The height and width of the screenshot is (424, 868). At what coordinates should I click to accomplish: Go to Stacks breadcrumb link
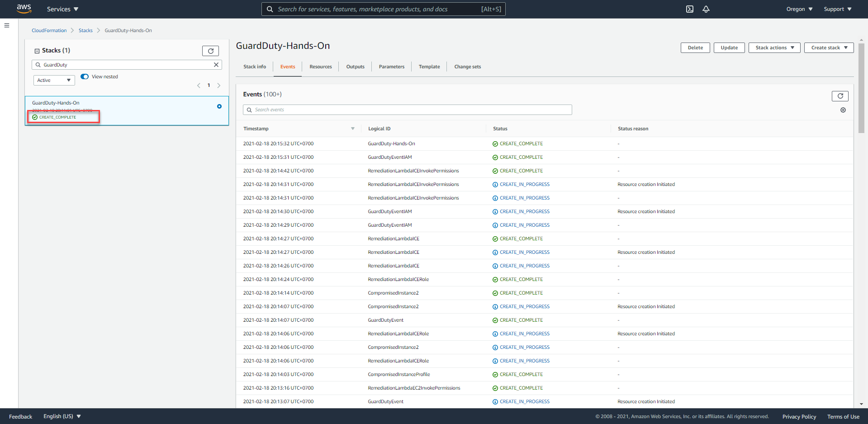(x=85, y=30)
